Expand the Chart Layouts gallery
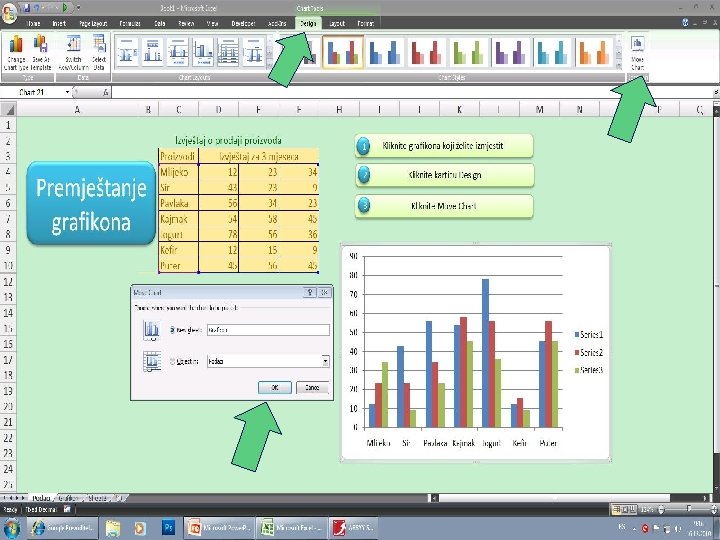Image resolution: width=720 pixels, height=540 pixels. [x=270, y=65]
